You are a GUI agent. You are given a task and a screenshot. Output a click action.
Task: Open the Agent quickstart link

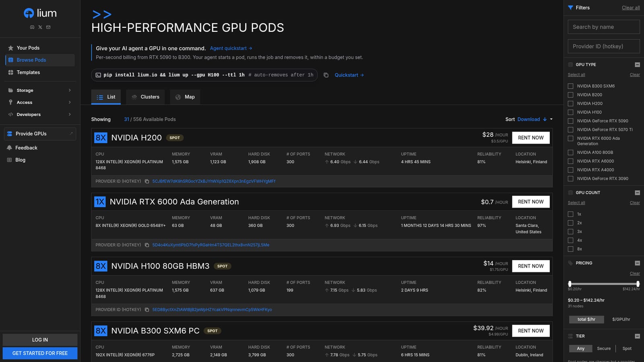point(231,48)
